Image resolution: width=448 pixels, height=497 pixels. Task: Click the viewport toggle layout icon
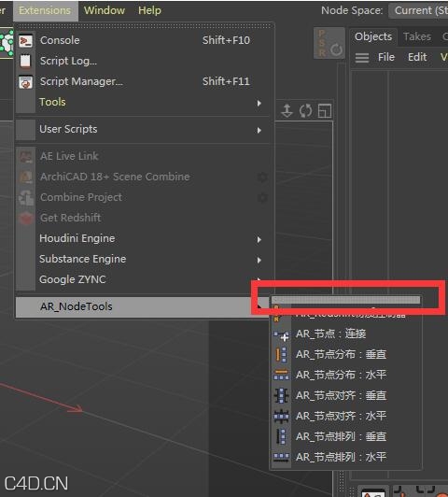tap(325, 111)
